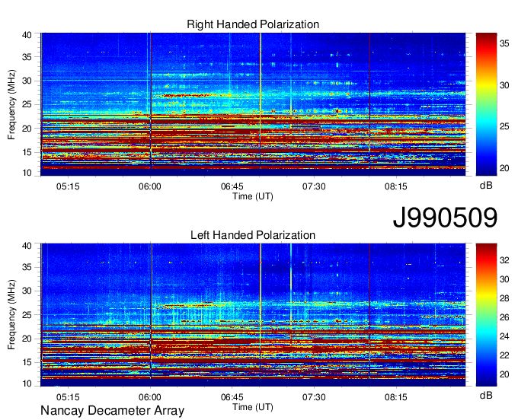Image resolution: width=518 pixels, height=420 pixels.
Task: Click the 06:00 tick under the top plot
Action: point(150,186)
